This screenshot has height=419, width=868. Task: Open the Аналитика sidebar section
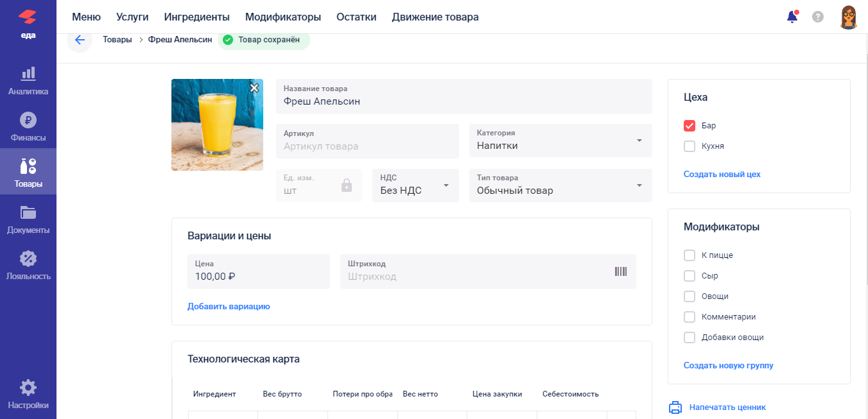28,81
